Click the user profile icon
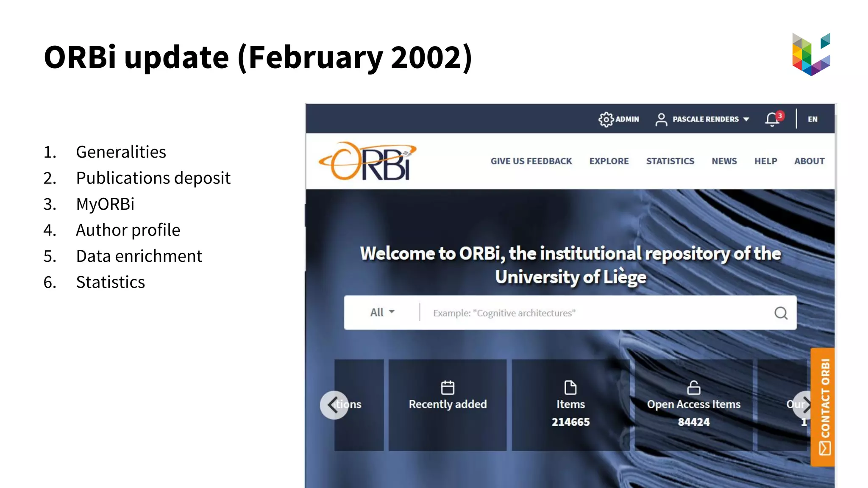This screenshot has height=488, width=868. click(661, 119)
